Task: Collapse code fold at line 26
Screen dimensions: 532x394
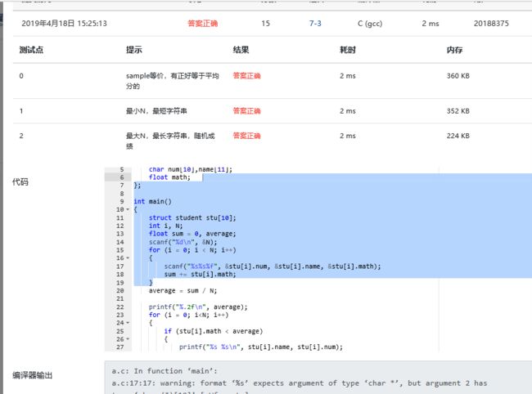Action: [128, 338]
